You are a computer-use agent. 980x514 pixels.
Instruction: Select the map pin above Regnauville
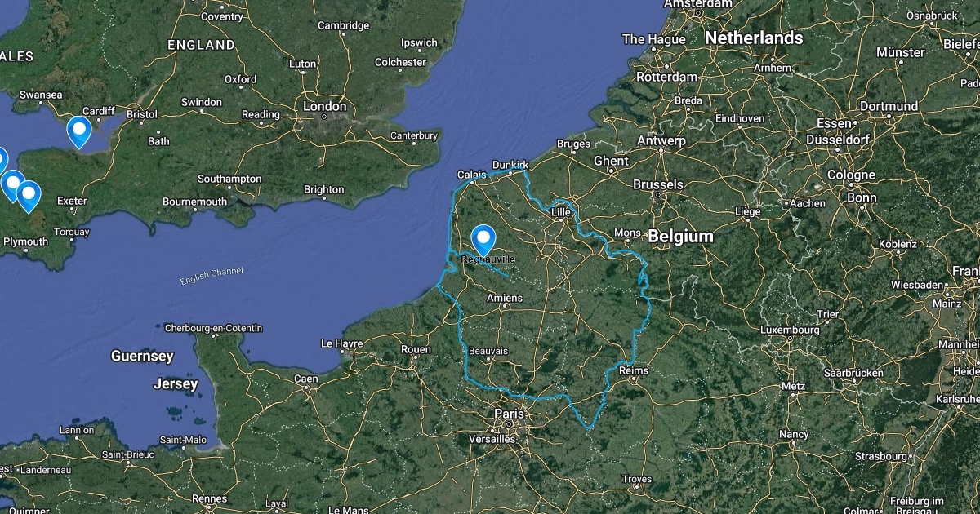coord(485,240)
